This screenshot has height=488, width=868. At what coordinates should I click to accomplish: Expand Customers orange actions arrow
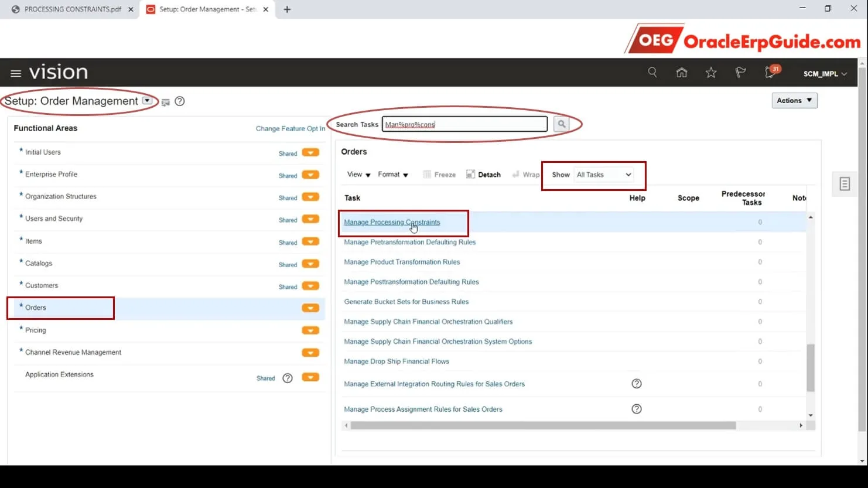tap(310, 286)
